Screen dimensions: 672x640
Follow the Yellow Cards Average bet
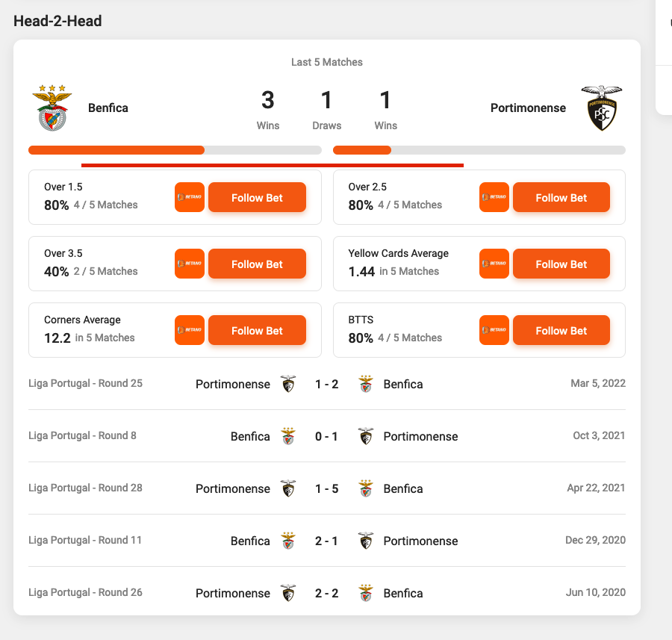click(561, 264)
